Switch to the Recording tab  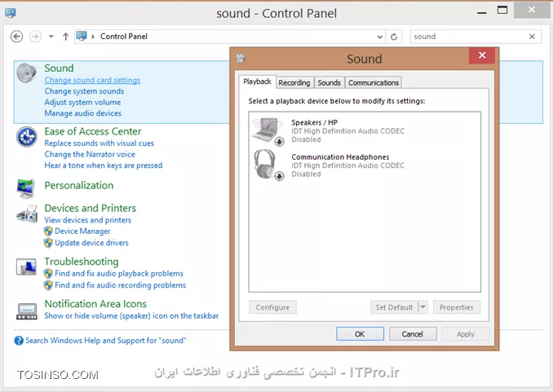(x=294, y=82)
